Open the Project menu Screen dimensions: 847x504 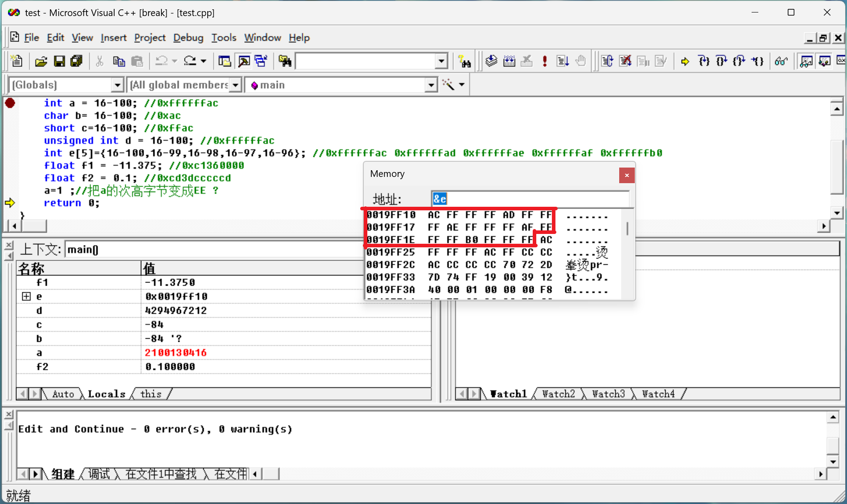click(x=150, y=37)
